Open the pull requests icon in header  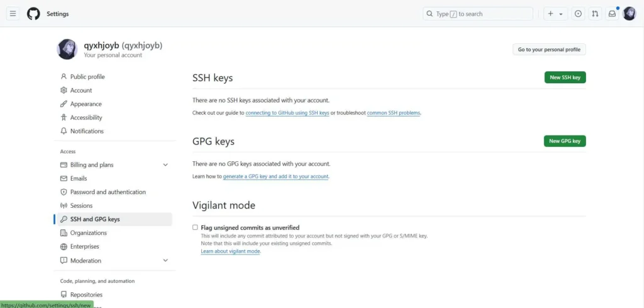(595, 14)
